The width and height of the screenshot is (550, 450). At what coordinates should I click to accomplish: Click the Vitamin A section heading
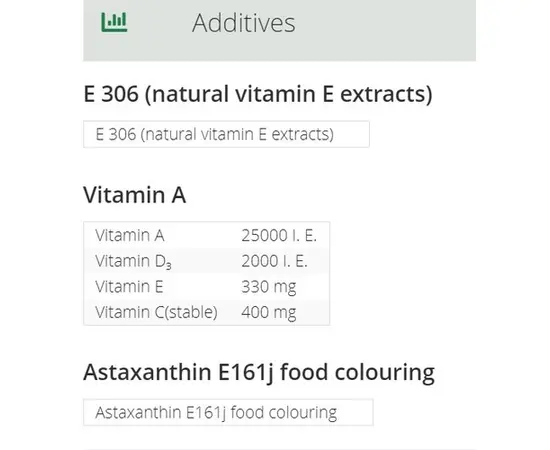tap(134, 195)
